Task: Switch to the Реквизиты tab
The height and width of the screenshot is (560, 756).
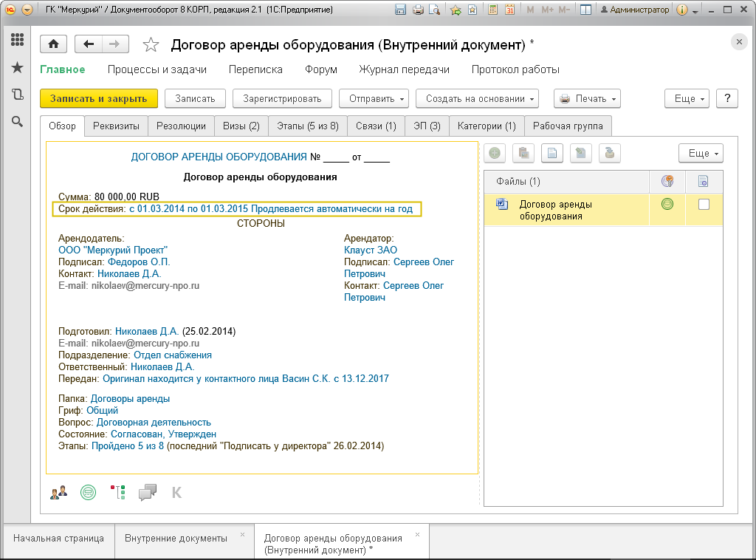Action: tap(116, 126)
